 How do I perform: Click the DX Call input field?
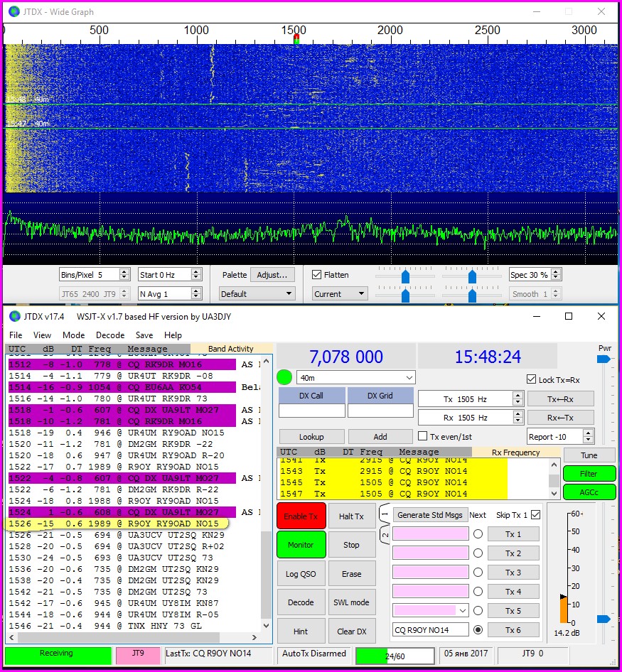click(311, 411)
